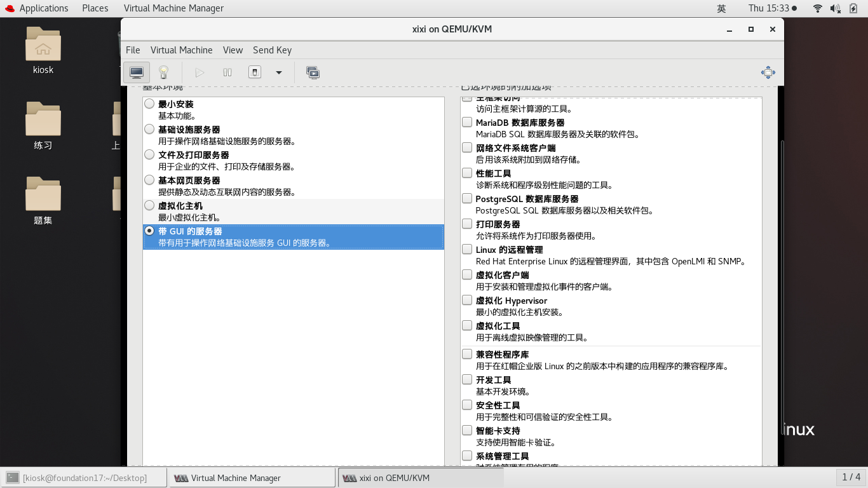Click Red Hat Enterprise Linux 远程管理界面 description
Viewport: 868px width, 488px height.
click(610, 261)
